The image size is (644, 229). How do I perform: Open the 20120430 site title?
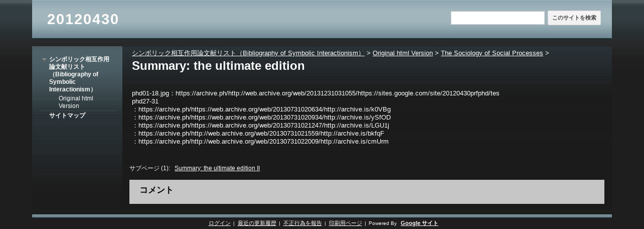point(83,19)
